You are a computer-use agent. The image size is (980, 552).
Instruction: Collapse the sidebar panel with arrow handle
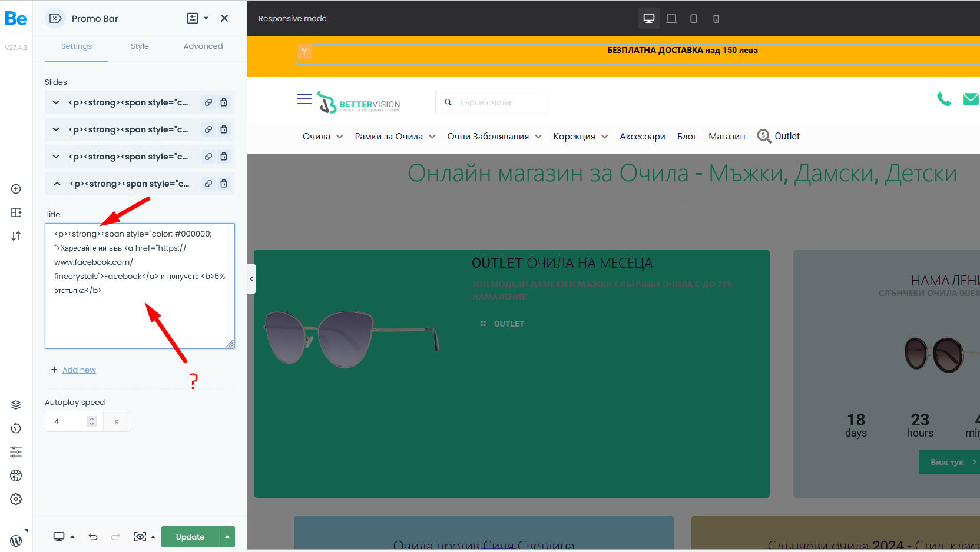coord(251,279)
